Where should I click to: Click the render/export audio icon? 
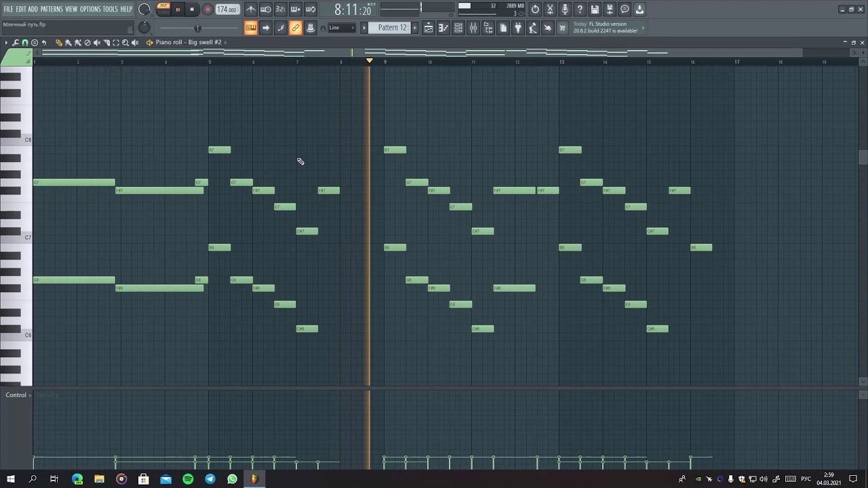point(610,9)
